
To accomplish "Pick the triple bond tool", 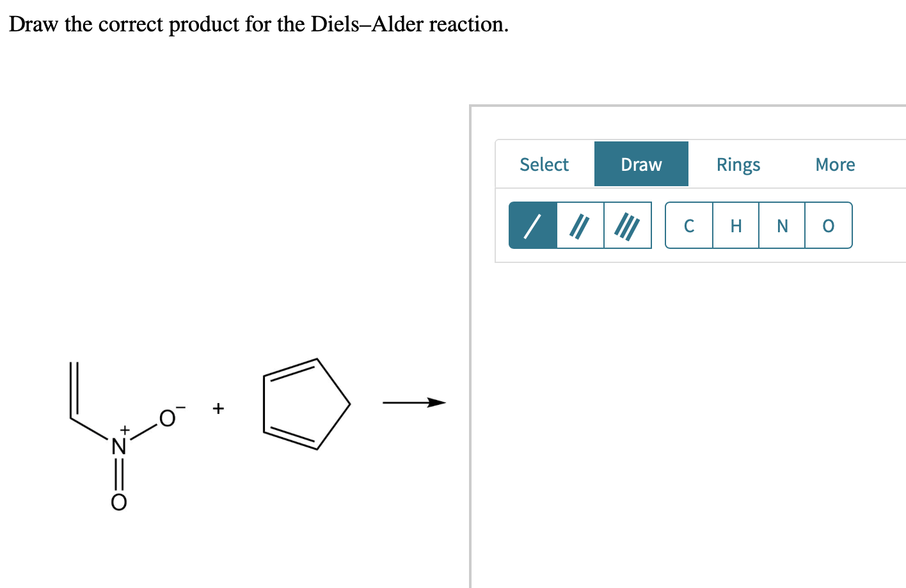I will point(628,225).
